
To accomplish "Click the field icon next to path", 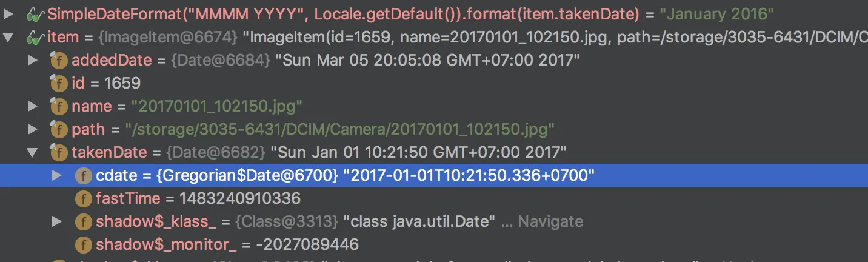I will [58, 129].
